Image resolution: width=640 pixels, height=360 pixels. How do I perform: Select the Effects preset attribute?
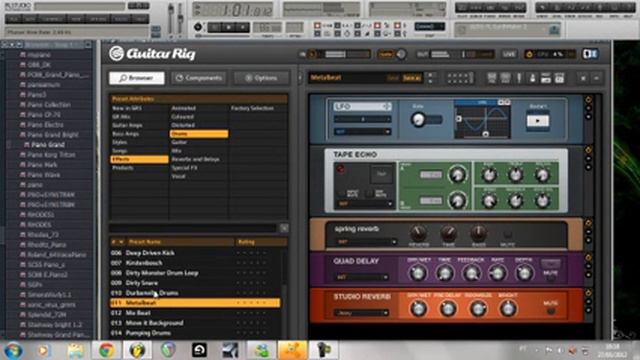click(139, 159)
